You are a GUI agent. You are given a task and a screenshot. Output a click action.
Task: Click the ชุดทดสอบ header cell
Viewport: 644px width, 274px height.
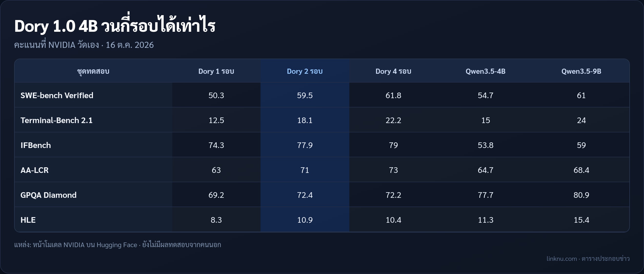pyautogui.click(x=93, y=71)
